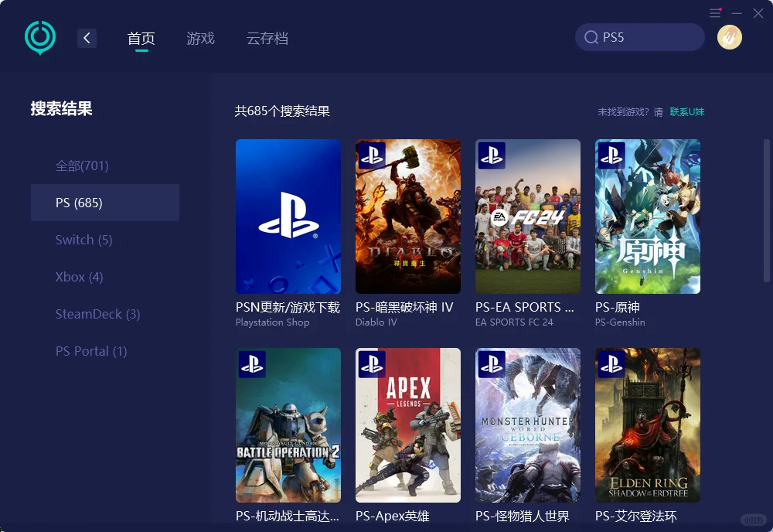Image resolution: width=773 pixels, height=532 pixels.
Task: Click the search field containing PS5
Action: point(639,37)
